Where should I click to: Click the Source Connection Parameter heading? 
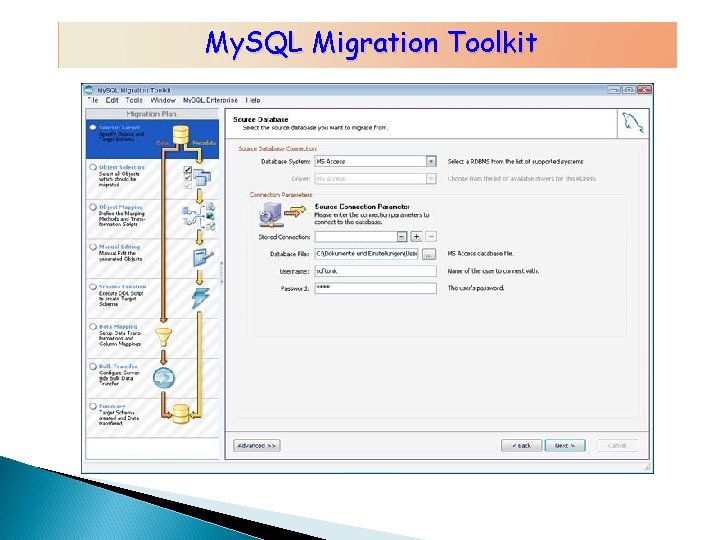coord(362,207)
